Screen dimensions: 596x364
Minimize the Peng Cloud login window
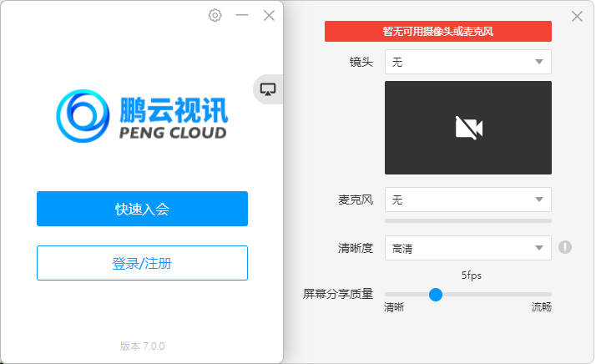click(242, 15)
